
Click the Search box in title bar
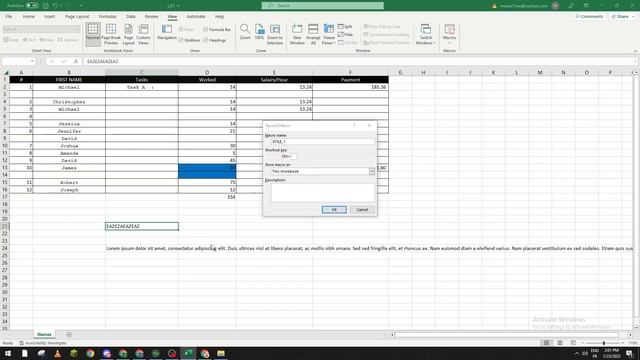coord(322,6)
